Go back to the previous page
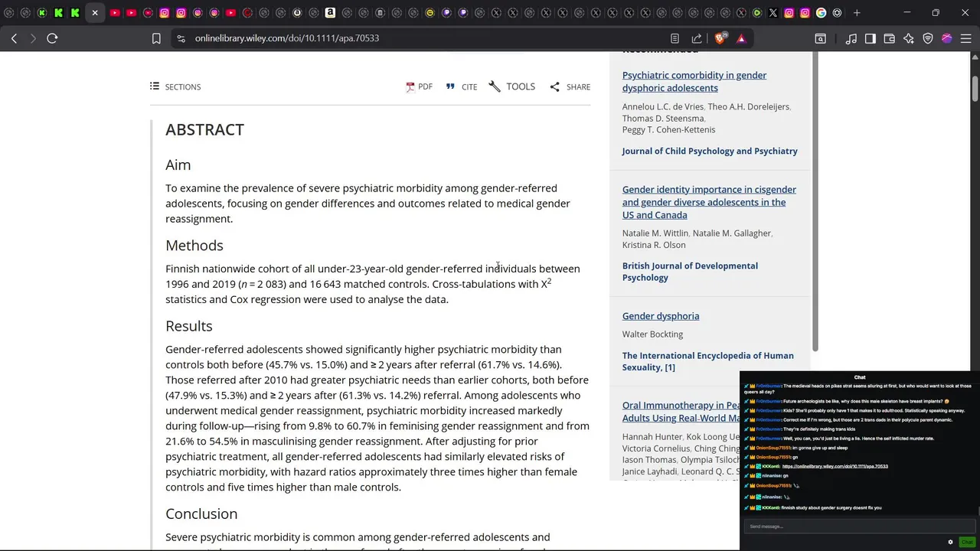Screen dimensions: 980x551 click(15, 38)
